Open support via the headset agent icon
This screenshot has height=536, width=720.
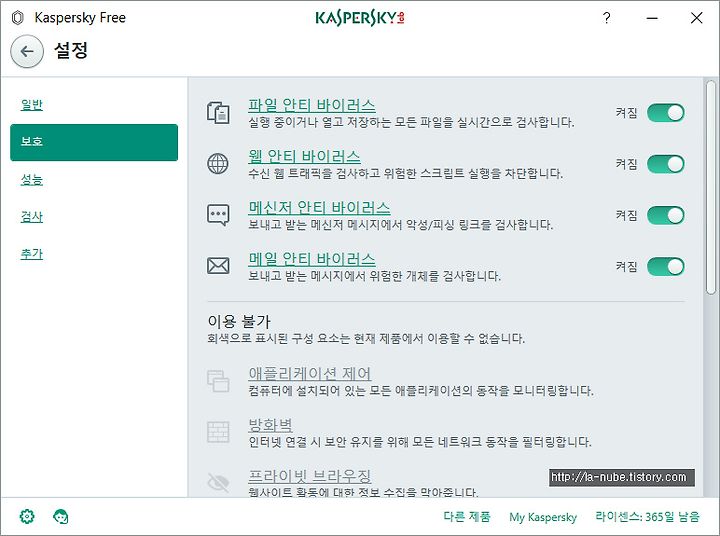[x=61, y=516]
